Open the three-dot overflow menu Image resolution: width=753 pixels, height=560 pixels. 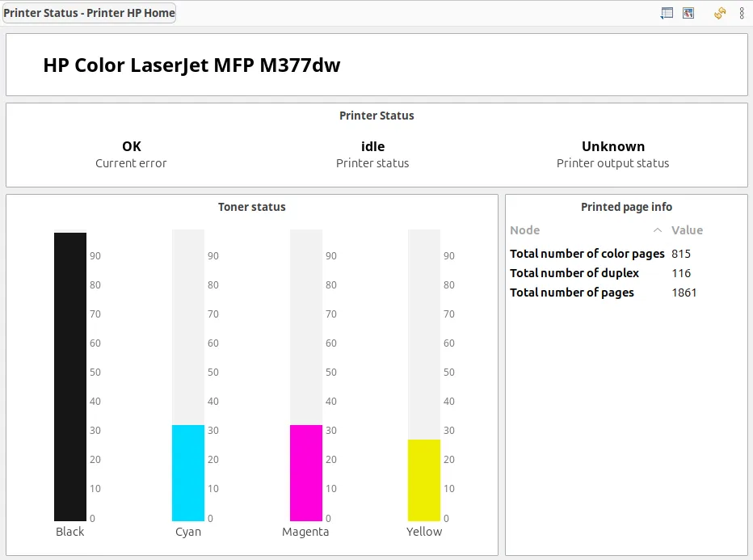pyautogui.click(x=743, y=12)
